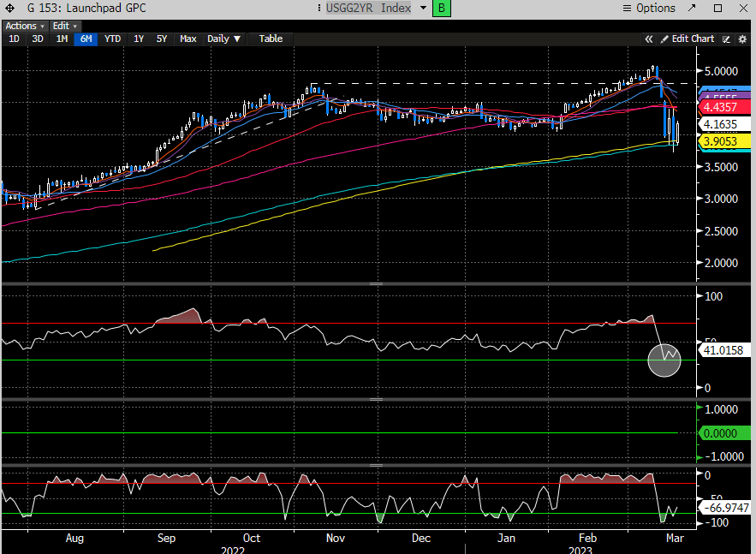
Task: Pop out the window with the arrow icon
Action: click(693, 8)
